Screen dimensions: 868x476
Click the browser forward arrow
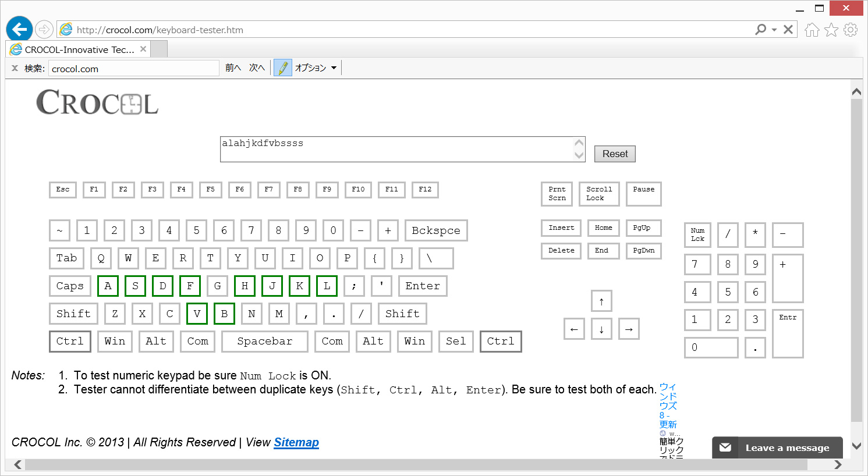click(44, 29)
